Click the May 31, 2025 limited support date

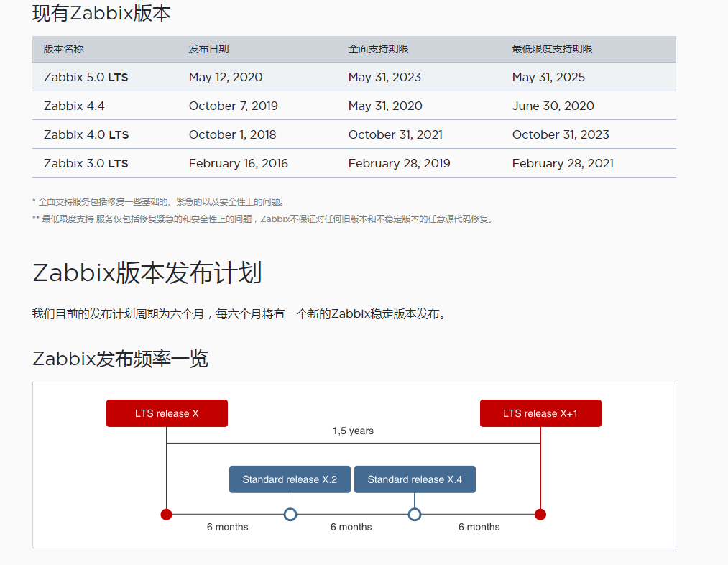(x=548, y=77)
